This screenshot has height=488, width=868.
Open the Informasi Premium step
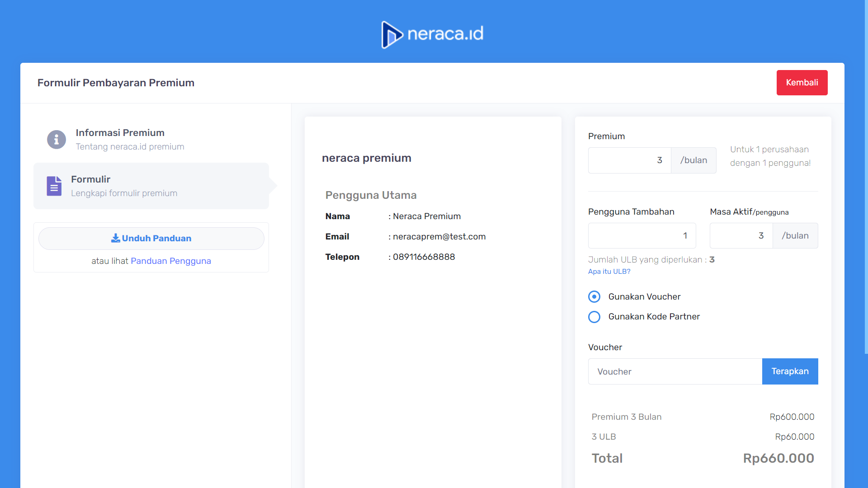point(151,140)
